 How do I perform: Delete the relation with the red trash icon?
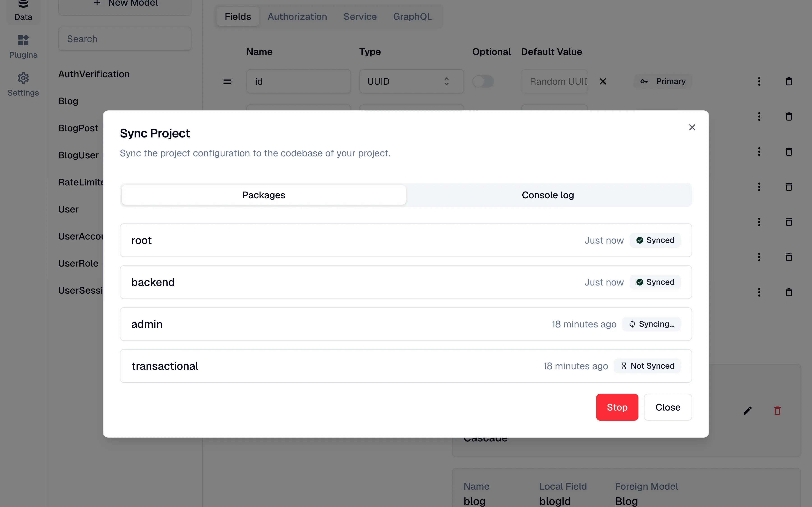tap(777, 410)
